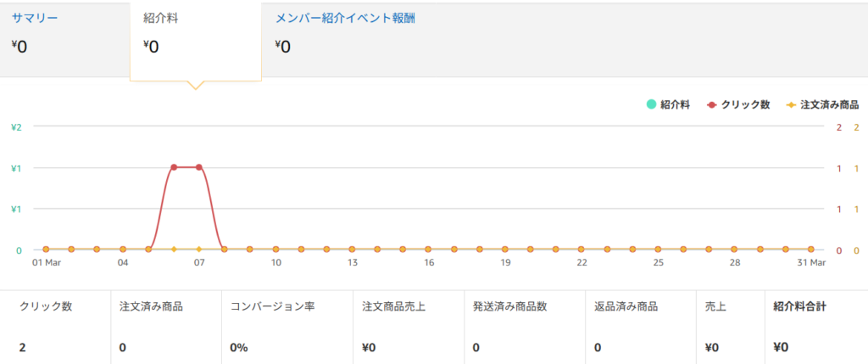This screenshot has width=868, height=364.
Task: Click the data point above 22 on axis
Action: tap(581, 249)
